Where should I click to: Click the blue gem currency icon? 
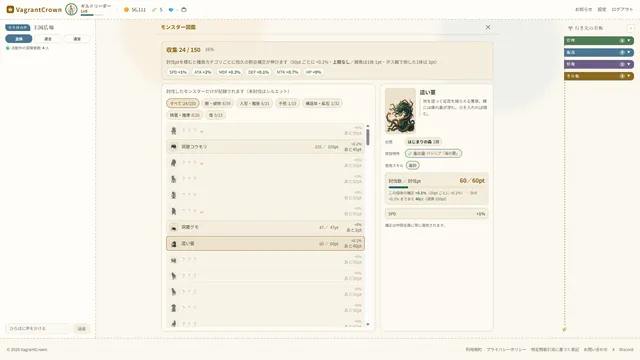(171, 9)
